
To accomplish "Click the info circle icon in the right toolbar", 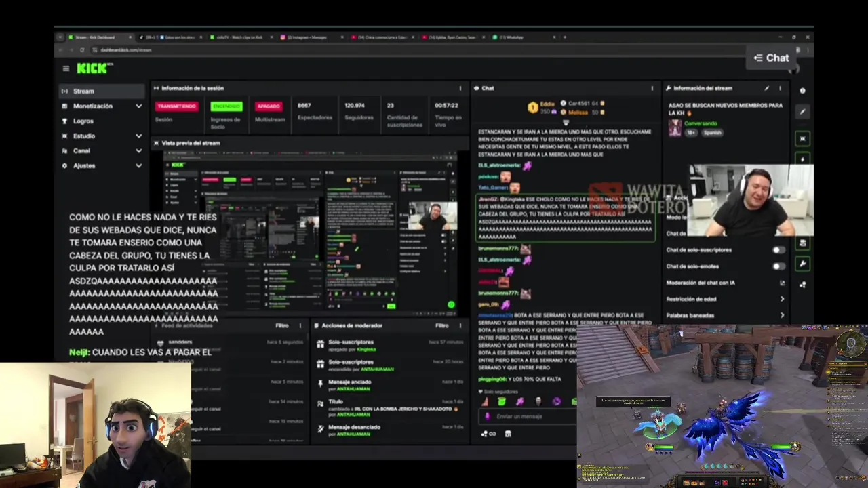I will 802,90.
